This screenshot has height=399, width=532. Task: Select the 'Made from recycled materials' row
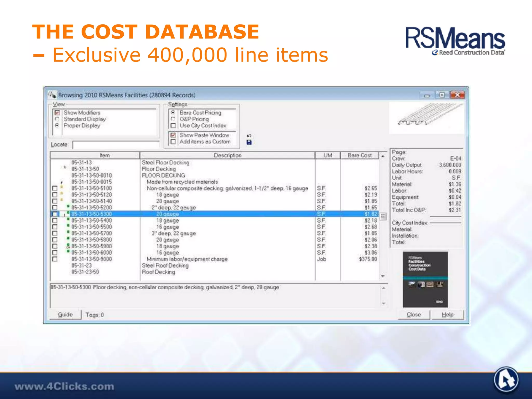click(x=214, y=182)
